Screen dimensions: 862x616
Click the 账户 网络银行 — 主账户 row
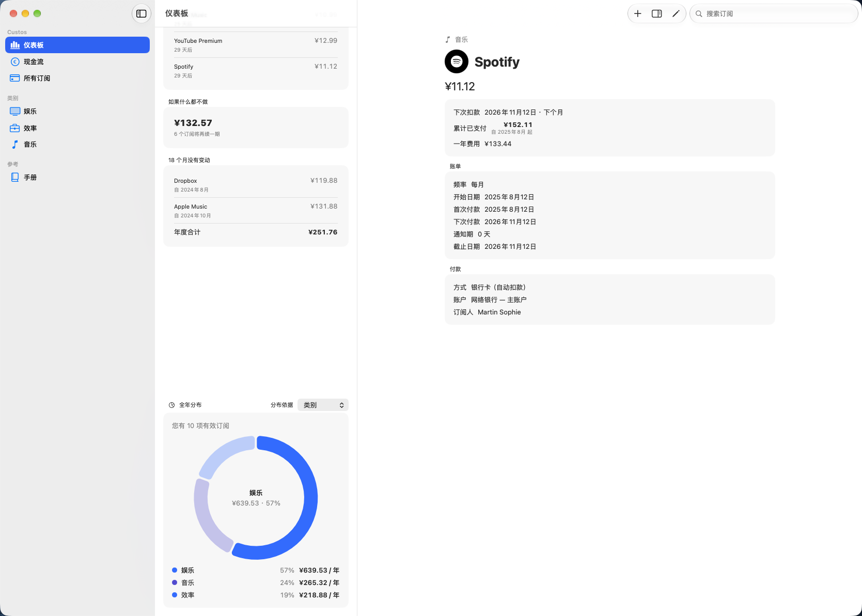click(x=490, y=299)
